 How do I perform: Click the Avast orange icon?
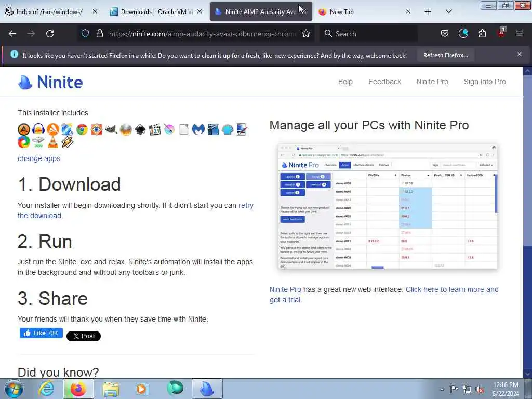coord(53,129)
